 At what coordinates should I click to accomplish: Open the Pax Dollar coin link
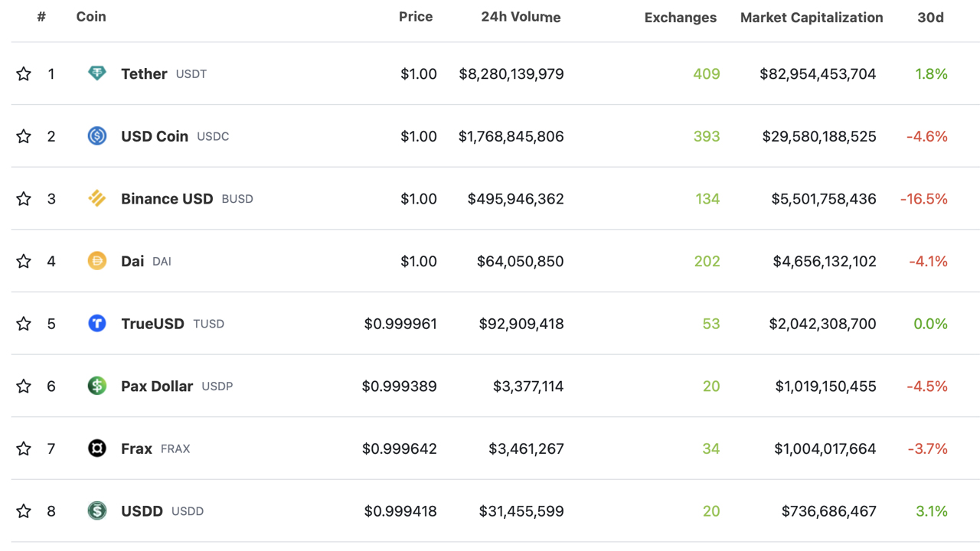(157, 386)
